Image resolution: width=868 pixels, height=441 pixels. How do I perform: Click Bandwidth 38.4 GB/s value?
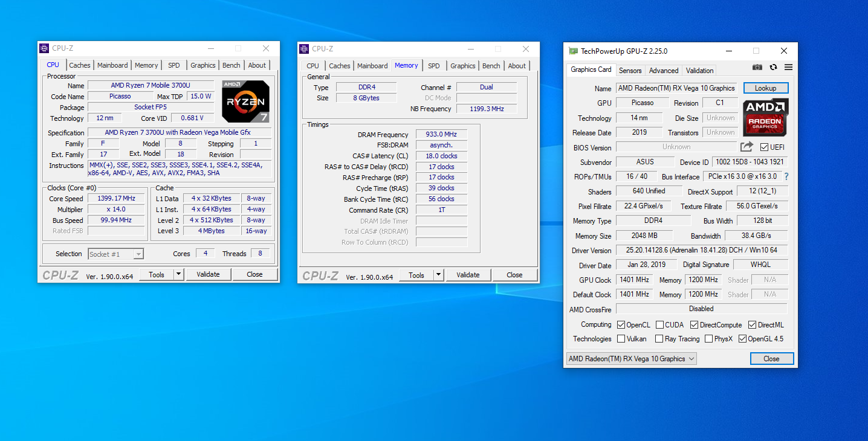[x=756, y=236]
